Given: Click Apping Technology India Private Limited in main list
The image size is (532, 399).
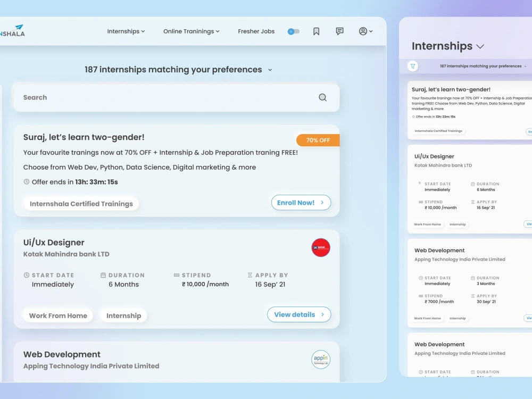Looking at the screenshot, I should pos(92,366).
